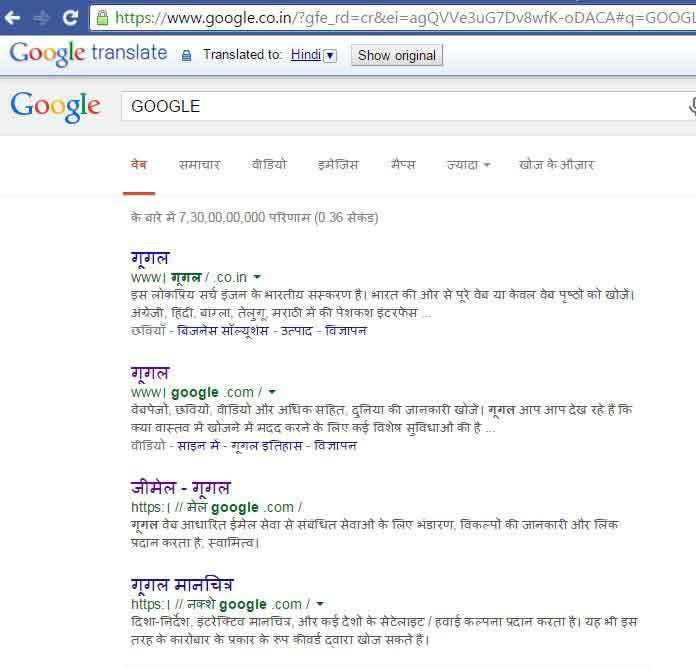Image resolution: width=696 pixels, height=672 pixels.
Task: Open the वीडियो tab
Action: click(269, 164)
